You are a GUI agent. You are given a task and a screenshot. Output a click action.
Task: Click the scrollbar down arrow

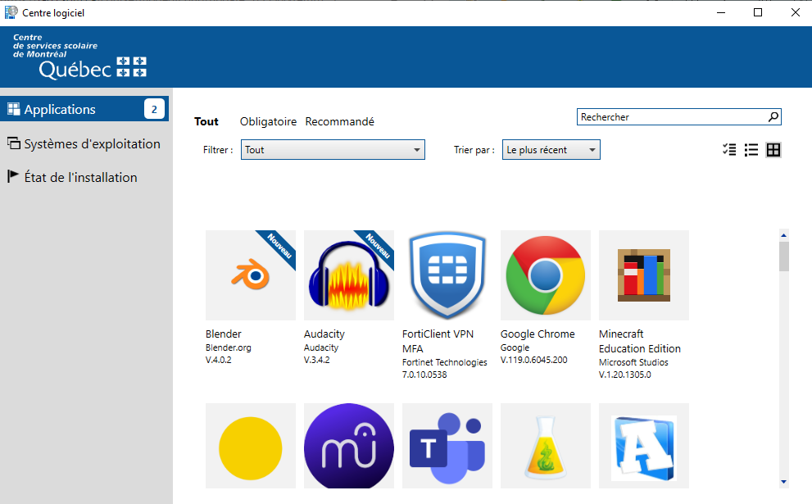pos(784,482)
